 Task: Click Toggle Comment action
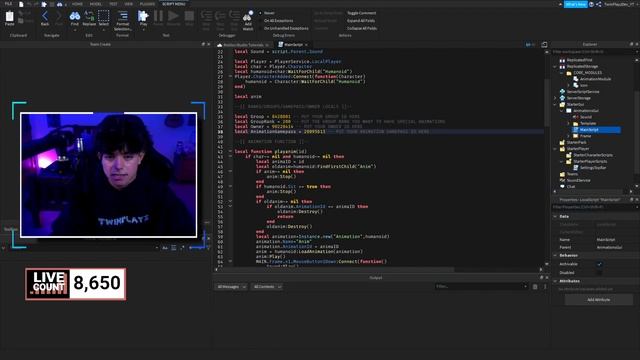click(x=362, y=13)
